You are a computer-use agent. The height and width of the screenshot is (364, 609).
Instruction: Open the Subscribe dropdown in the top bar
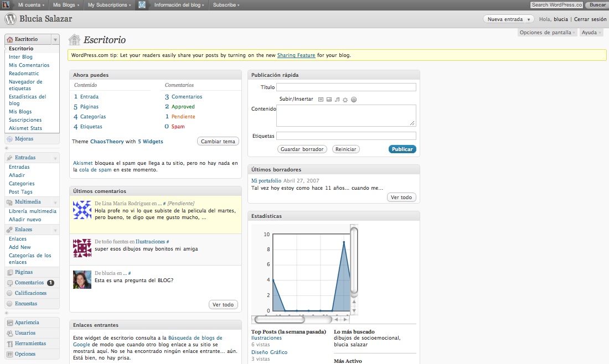point(226,5)
